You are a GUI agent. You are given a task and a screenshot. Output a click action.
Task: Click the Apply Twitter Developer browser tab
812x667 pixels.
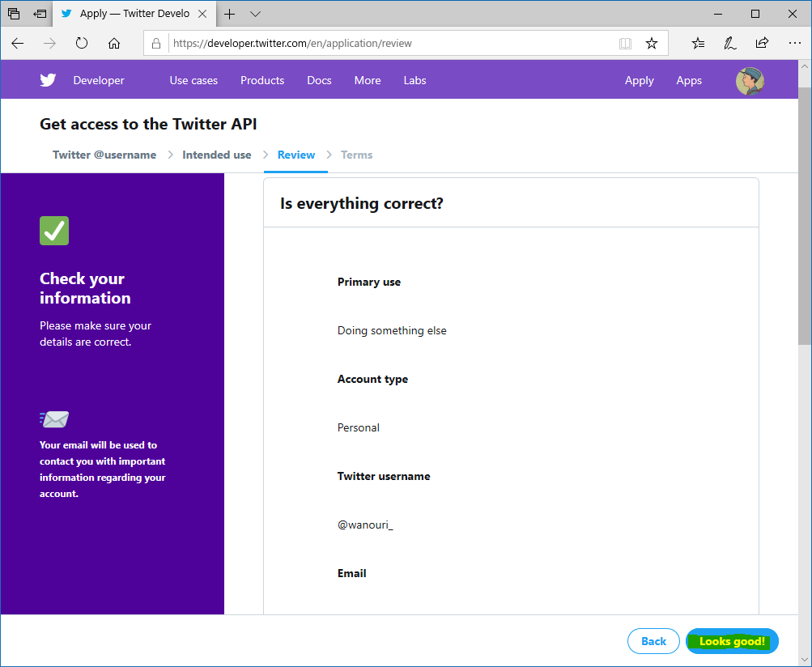pos(134,14)
